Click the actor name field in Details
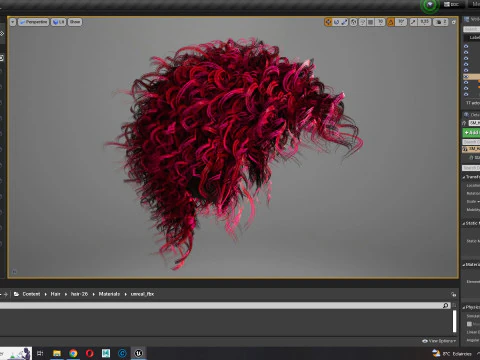This screenshot has height=360, width=480. pyautogui.click(x=474, y=123)
